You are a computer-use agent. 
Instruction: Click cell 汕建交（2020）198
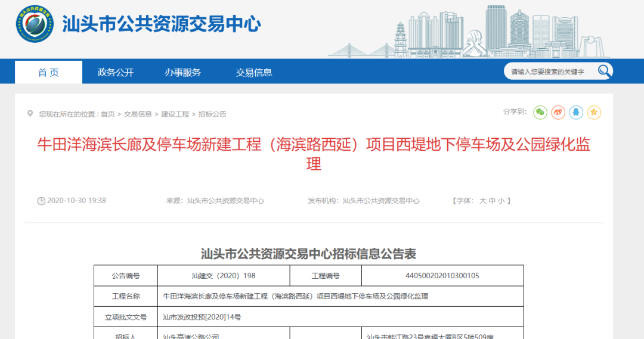coord(224,276)
